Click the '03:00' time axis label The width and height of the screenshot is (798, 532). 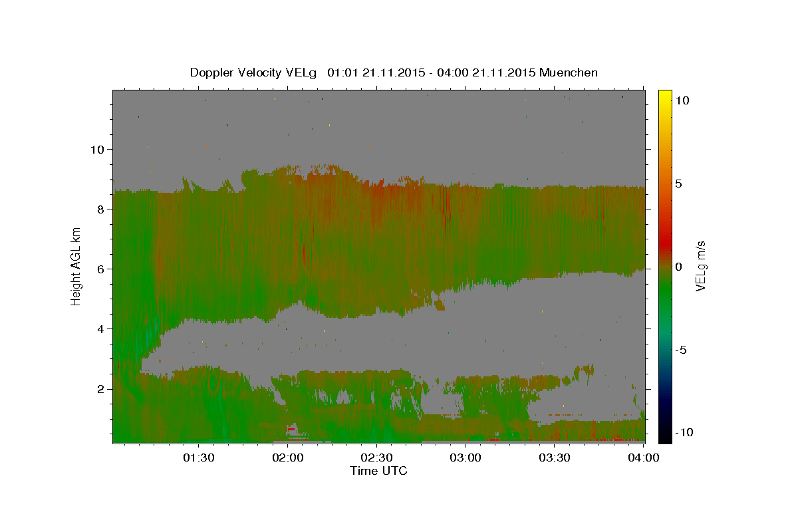pyautogui.click(x=465, y=458)
